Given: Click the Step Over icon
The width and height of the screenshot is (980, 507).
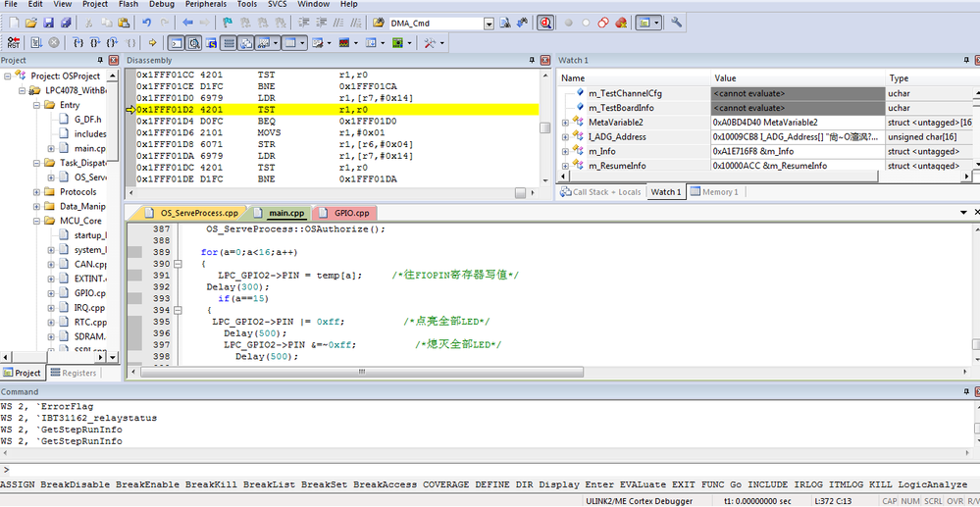Looking at the screenshot, I should (x=95, y=43).
